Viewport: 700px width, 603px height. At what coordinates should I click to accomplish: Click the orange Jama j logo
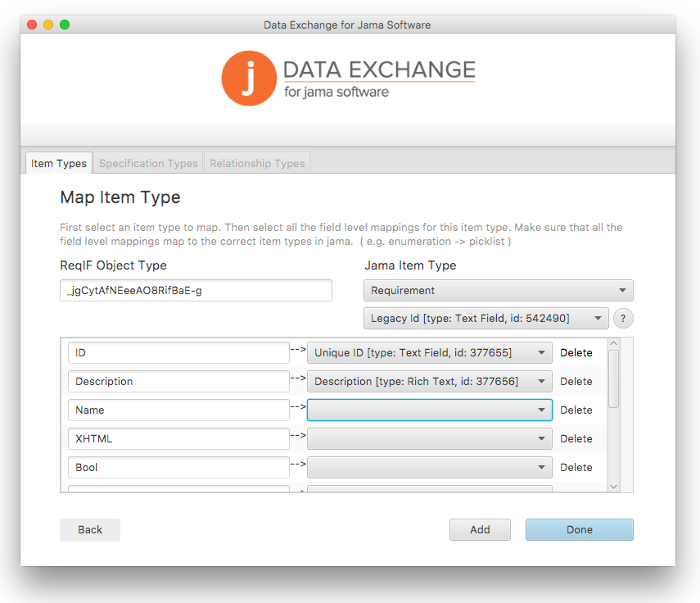click(x=249, y=78)
